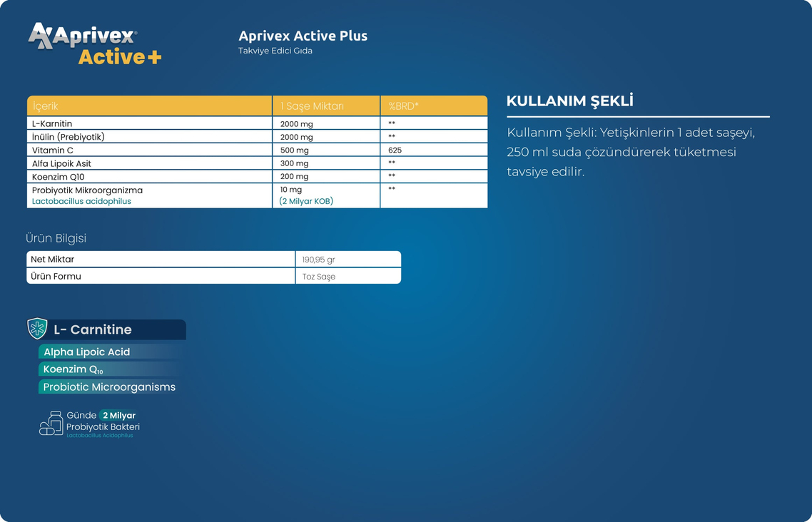Click the Probiotic Microorganisms badge

pos(109,387)
